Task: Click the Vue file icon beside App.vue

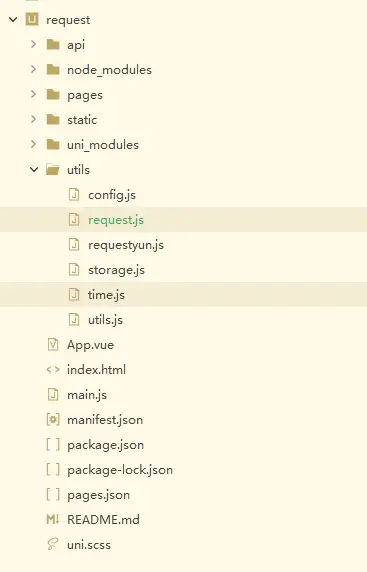Action: tap(53, 344)
